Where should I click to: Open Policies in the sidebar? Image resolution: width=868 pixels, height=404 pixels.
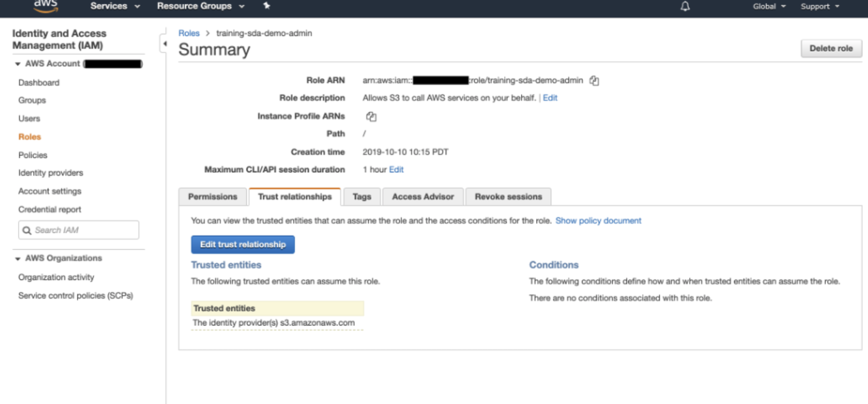pos(33,155)
